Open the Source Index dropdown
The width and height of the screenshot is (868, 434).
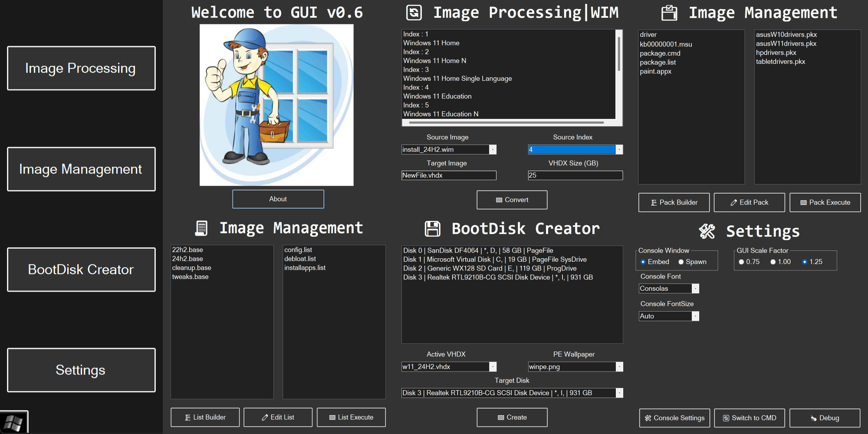pos(619,150)
